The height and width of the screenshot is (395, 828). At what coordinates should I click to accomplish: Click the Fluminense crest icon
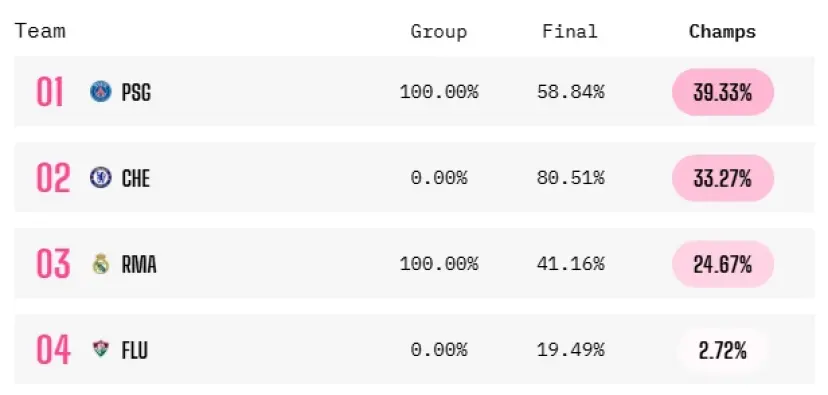coord(100,349)
